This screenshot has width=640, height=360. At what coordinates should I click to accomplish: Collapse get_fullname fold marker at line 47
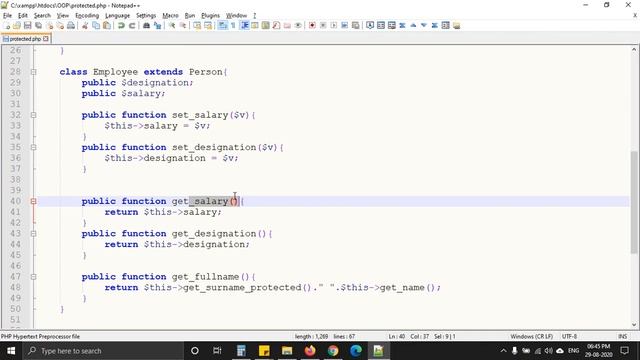[x=33, y=277]
